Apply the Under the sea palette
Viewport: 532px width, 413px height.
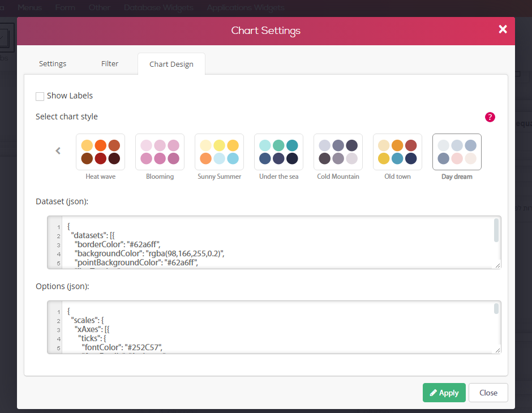point(278,152)
